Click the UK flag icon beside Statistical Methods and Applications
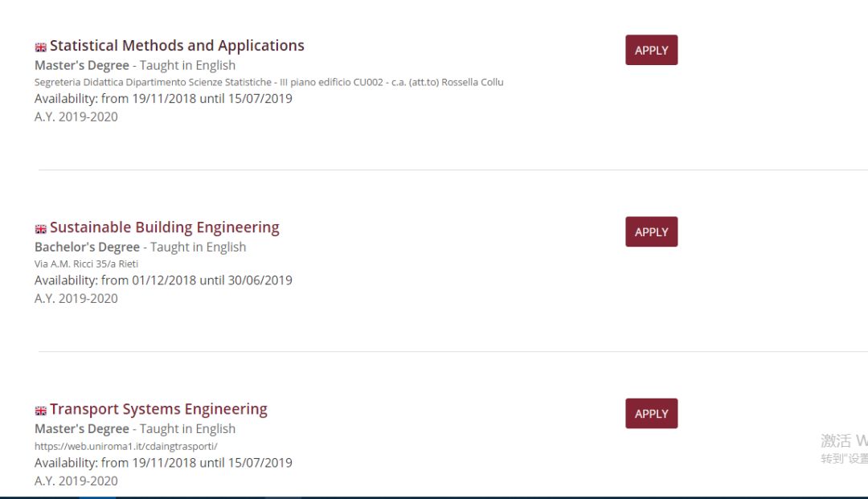The image size is (868, 499). 40,46
